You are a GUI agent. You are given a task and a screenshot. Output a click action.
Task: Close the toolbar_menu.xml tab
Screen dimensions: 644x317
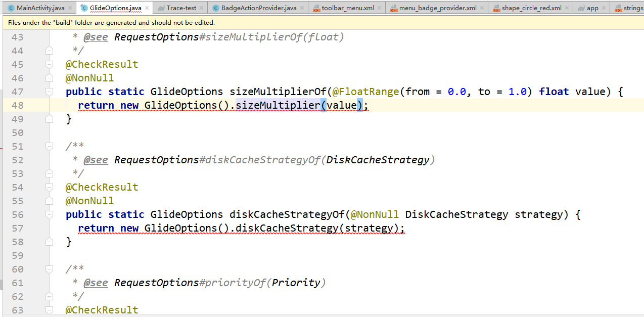380,8
